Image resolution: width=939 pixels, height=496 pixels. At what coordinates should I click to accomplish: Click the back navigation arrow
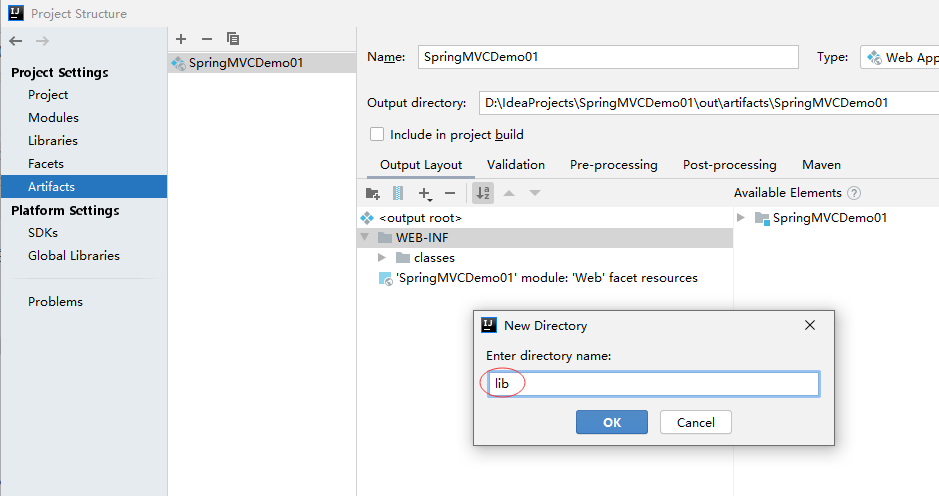pos(15,40)
